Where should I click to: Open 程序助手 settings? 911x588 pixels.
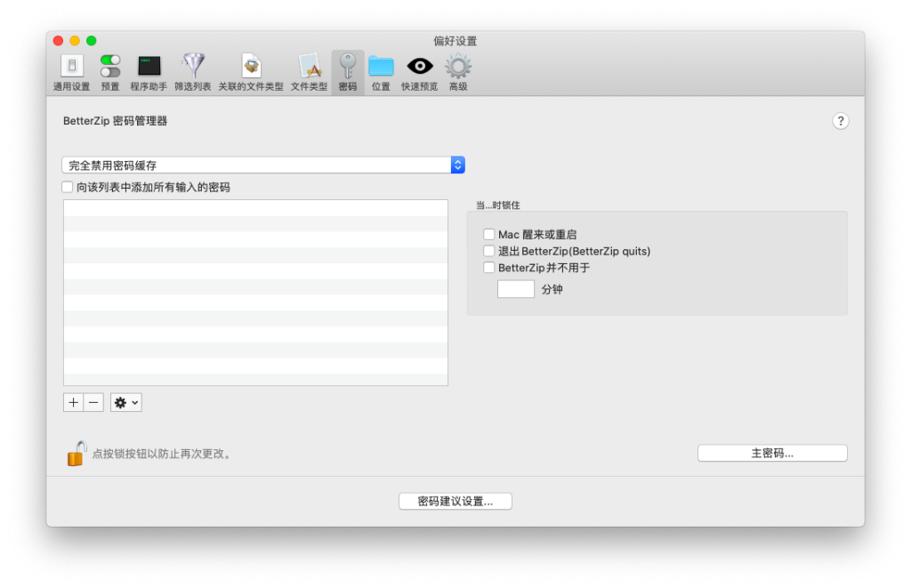pos(149,68)
